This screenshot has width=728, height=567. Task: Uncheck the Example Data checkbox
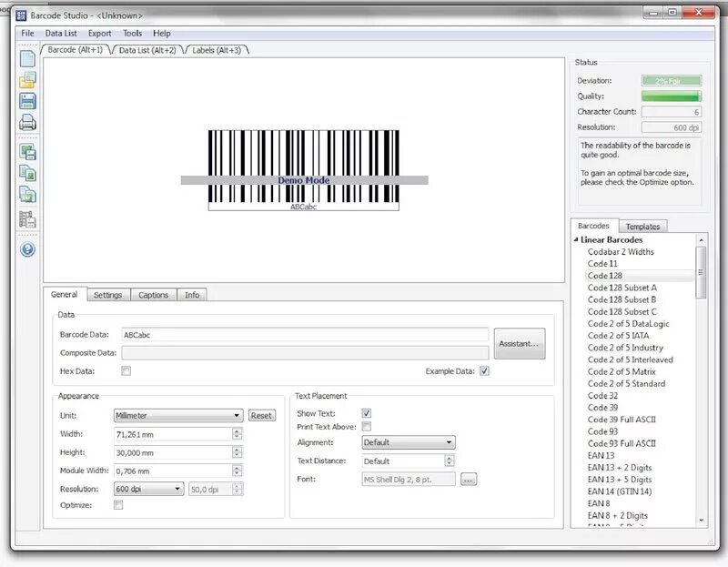[x=484, y=370]
